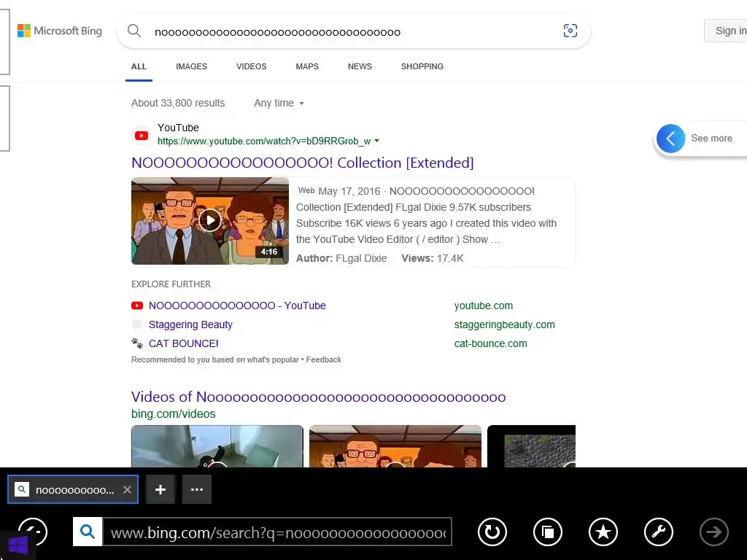Open NOOOOO! Collection [Extended] result title

coord(303,163)
